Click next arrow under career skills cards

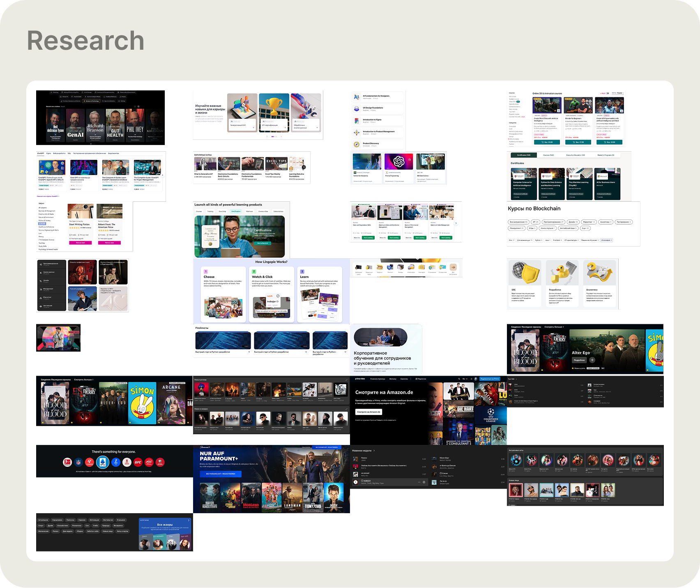click(x=281, y=136)
